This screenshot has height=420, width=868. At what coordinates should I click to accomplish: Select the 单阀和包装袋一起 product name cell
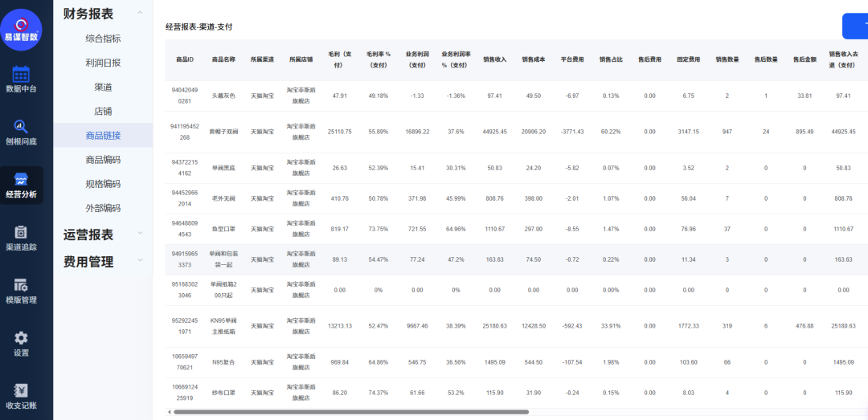(223, 259)
